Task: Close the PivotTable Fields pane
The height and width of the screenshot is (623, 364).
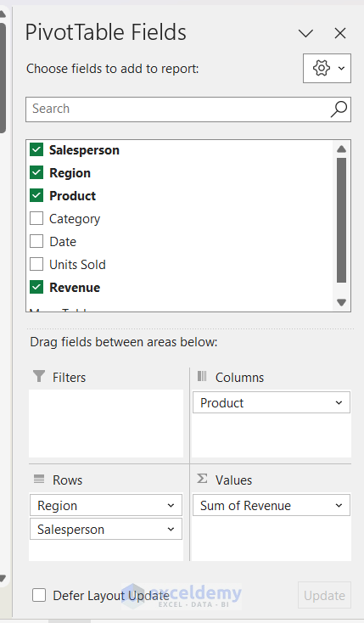Action: [340, 33]
